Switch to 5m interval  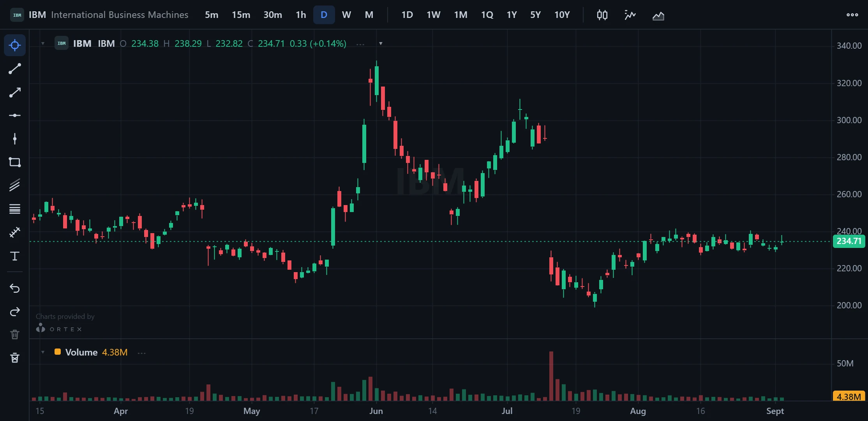(x=212, y=15)
